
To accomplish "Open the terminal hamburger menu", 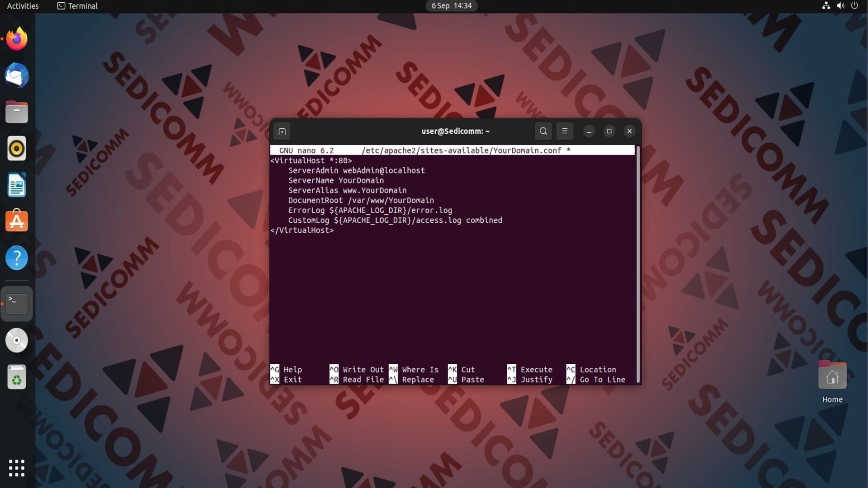I will [565, 131].
